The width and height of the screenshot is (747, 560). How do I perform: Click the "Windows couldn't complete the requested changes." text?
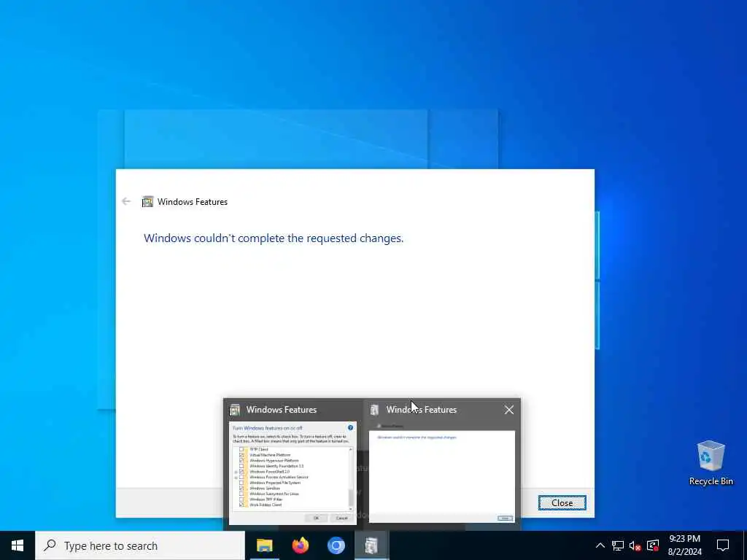[274, 238]
